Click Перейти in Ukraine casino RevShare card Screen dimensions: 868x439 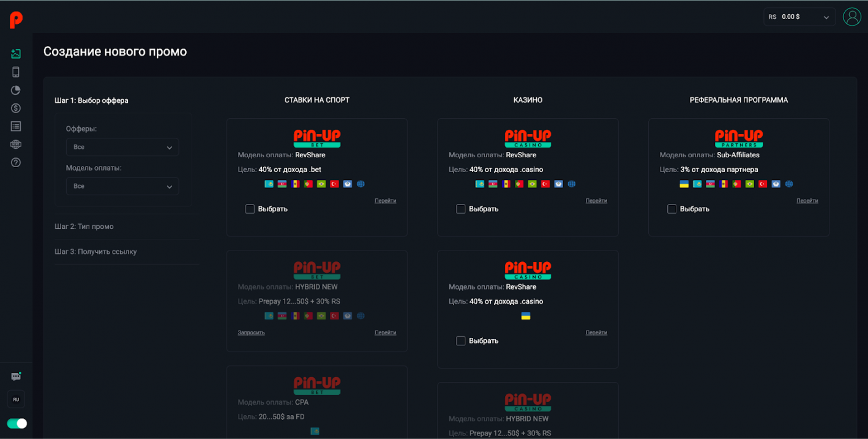tap(596, 332)
